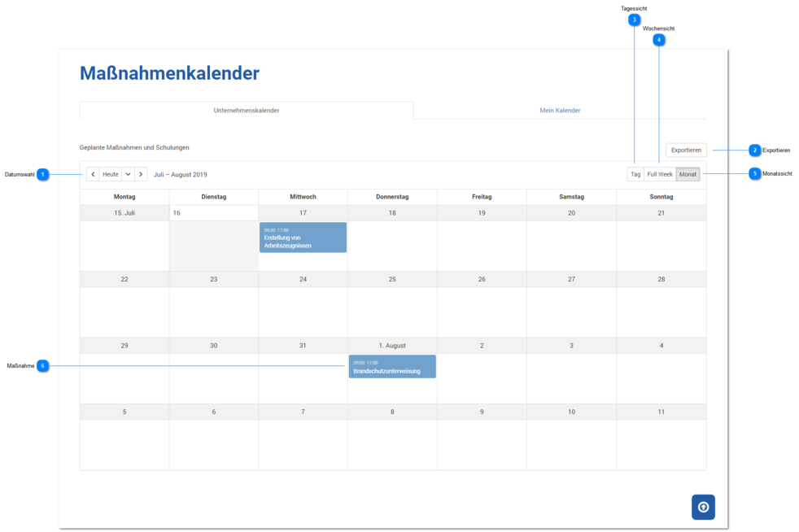The image size is (799, 532).
Task: Open the Brandschutzunterweisung event
Action: (392, 366)
